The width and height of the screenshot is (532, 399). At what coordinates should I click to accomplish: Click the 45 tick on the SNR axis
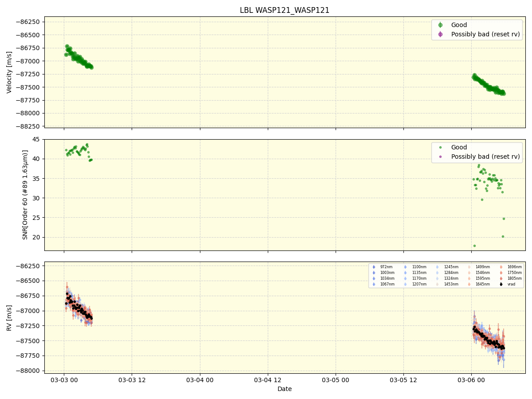[x=36, y=139]
